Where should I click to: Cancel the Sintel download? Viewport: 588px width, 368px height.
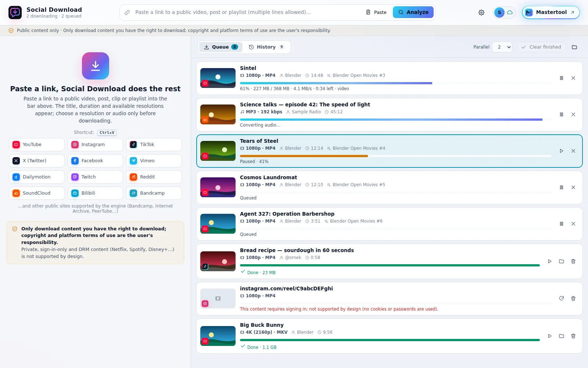tap(573, 78)
